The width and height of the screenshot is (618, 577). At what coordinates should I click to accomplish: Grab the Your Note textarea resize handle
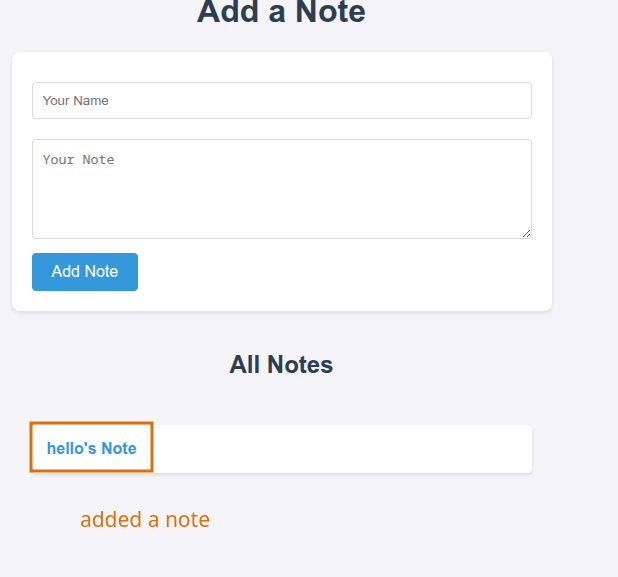pyautogui.click(x=526, y=233)
